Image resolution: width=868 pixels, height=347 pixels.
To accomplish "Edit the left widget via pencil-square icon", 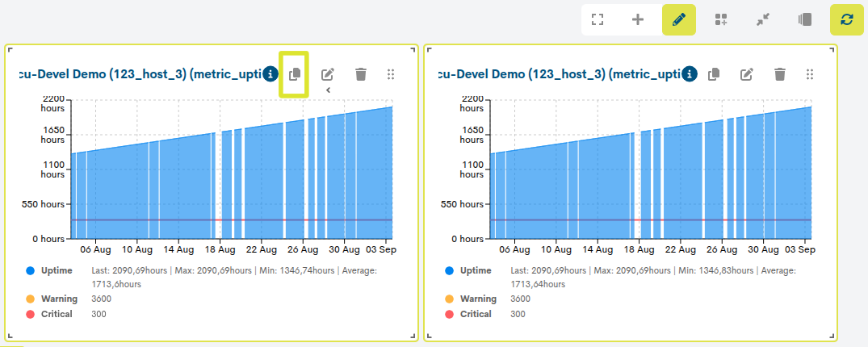I will coord(329,73).
